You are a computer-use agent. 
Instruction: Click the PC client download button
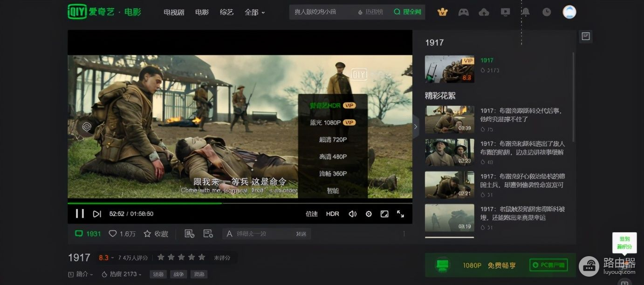tap(548, 265)
